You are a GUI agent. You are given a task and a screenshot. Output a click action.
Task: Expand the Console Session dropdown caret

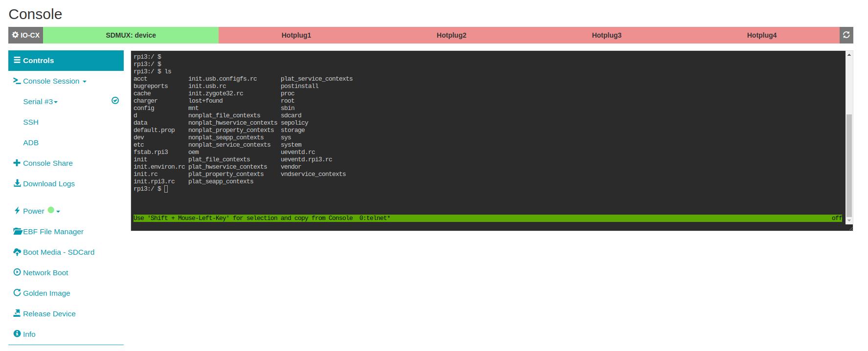tap(85, 82)
